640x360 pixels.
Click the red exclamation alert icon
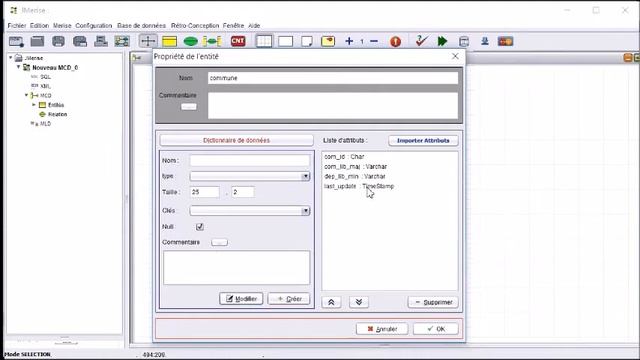click(x=395, y=41)
